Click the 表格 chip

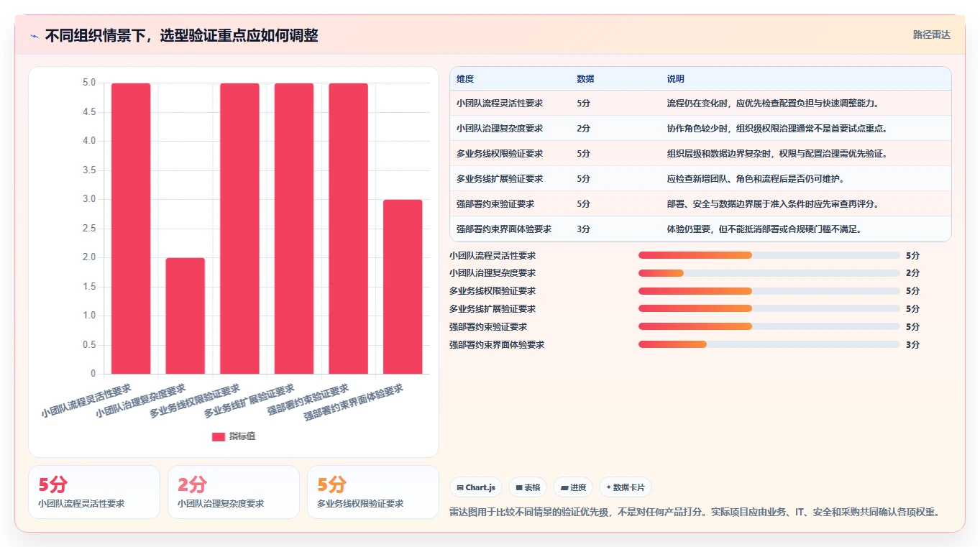pos(528,487)
